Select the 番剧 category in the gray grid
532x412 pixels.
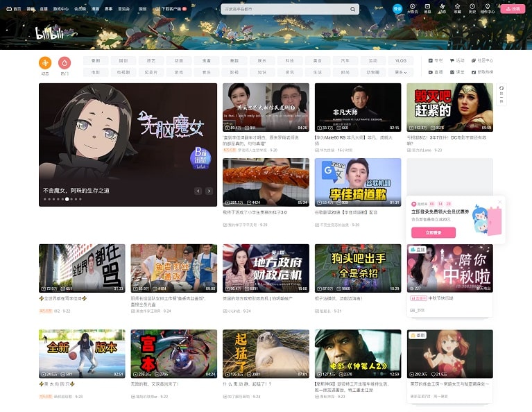[96, 60]
